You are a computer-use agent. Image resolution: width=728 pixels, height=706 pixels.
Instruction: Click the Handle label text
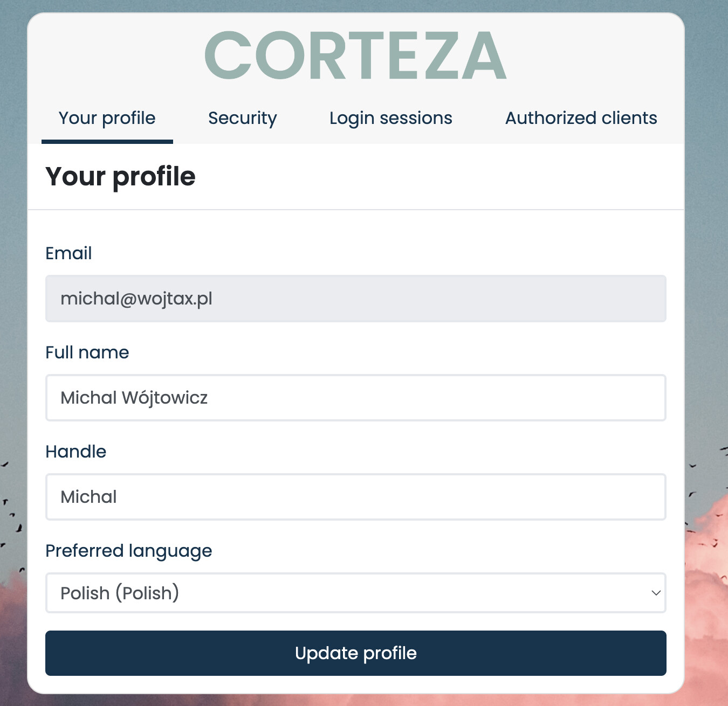pyautogui.click(x=75, y=452)
